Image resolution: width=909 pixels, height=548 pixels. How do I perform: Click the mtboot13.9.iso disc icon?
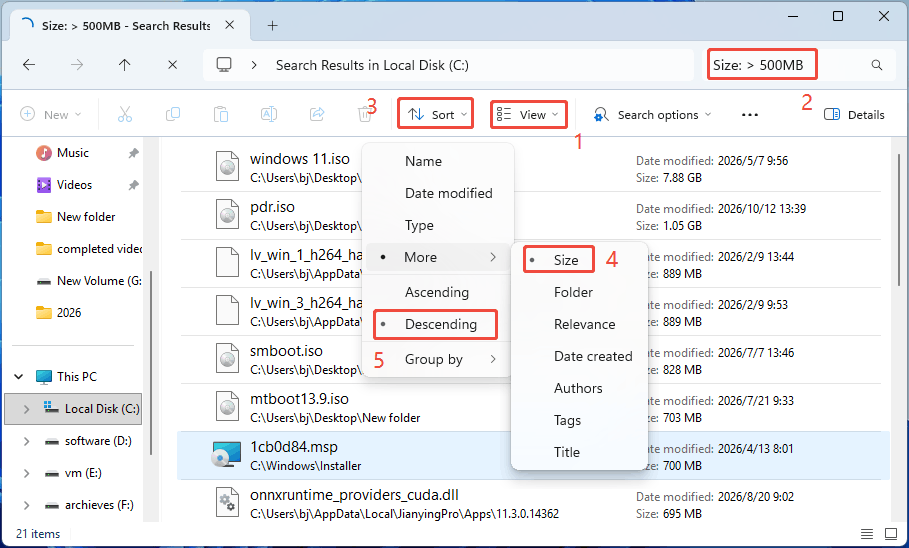pyautogui.click(x=227, y=407)
